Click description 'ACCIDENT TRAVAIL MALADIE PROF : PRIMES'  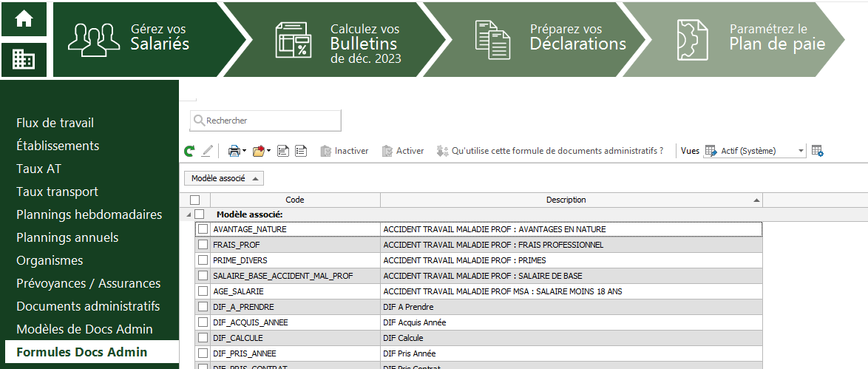(464, 260)
